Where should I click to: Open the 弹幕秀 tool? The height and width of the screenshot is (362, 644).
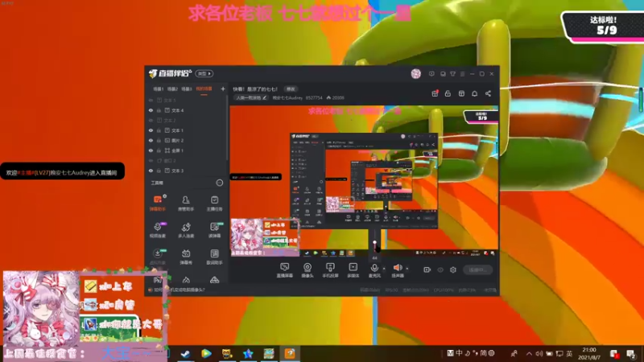coord(186,257)
